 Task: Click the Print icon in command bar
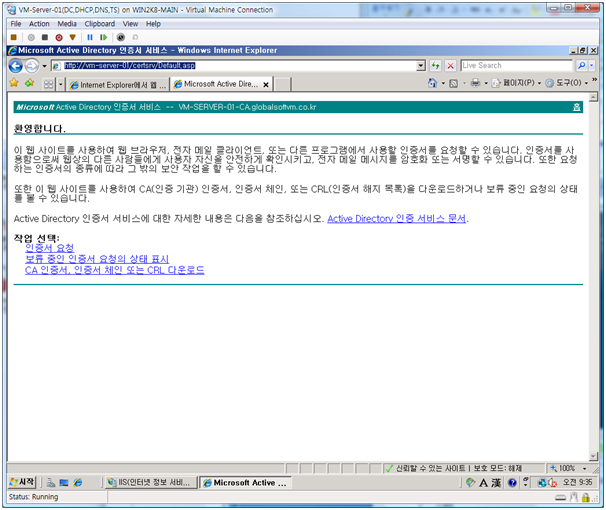(x=475, y=83)
